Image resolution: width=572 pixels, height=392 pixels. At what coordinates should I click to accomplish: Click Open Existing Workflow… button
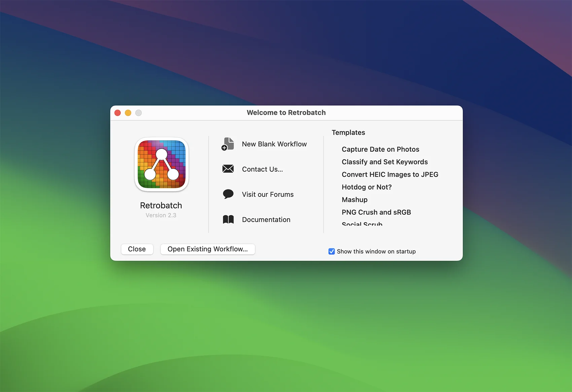tap(208, 249)
